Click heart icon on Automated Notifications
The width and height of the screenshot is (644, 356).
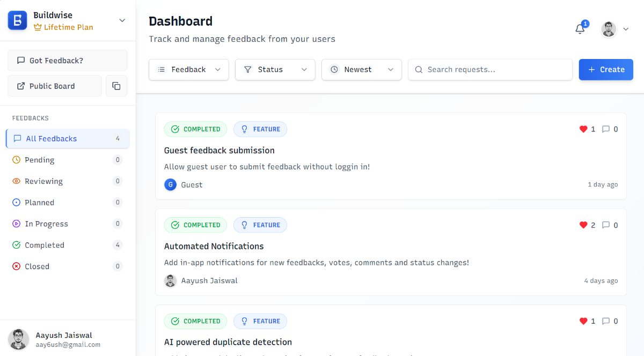pyautogui.click(x=583, y=225)
